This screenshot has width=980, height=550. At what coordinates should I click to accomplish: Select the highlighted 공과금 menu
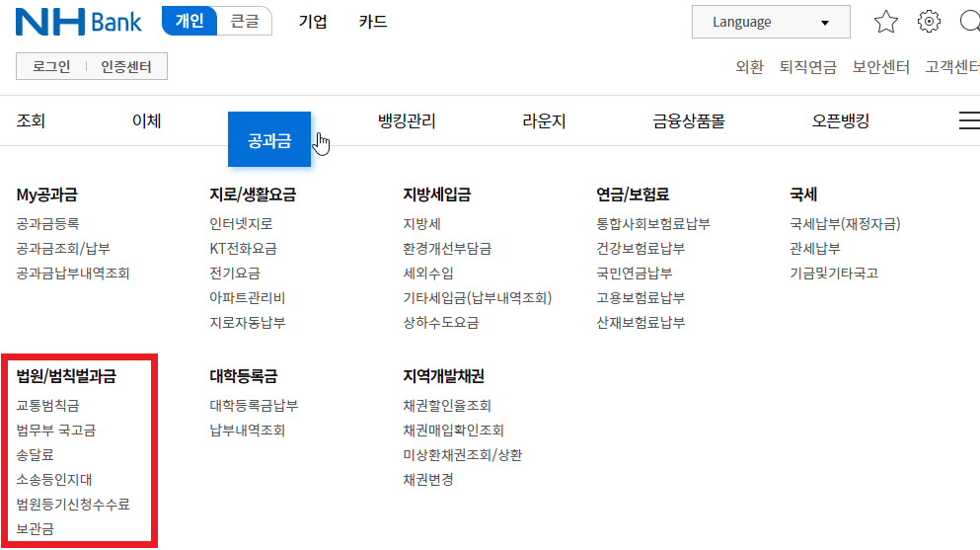pos(269,139)
